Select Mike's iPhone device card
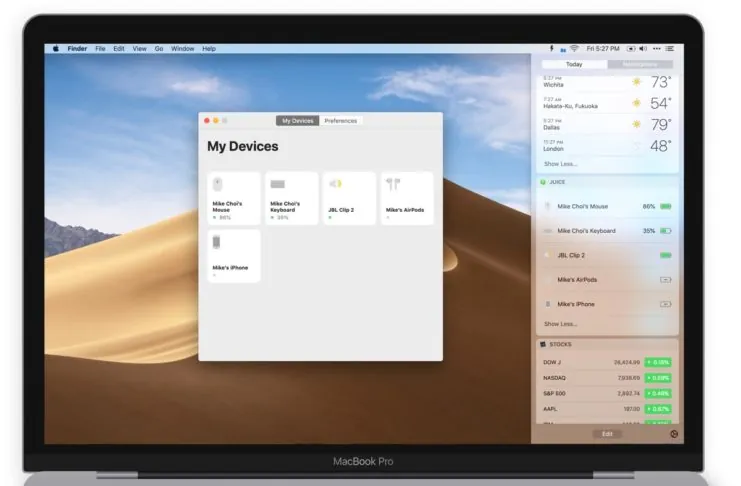Screen dimensions: 741x486 [x=234, y=256]
